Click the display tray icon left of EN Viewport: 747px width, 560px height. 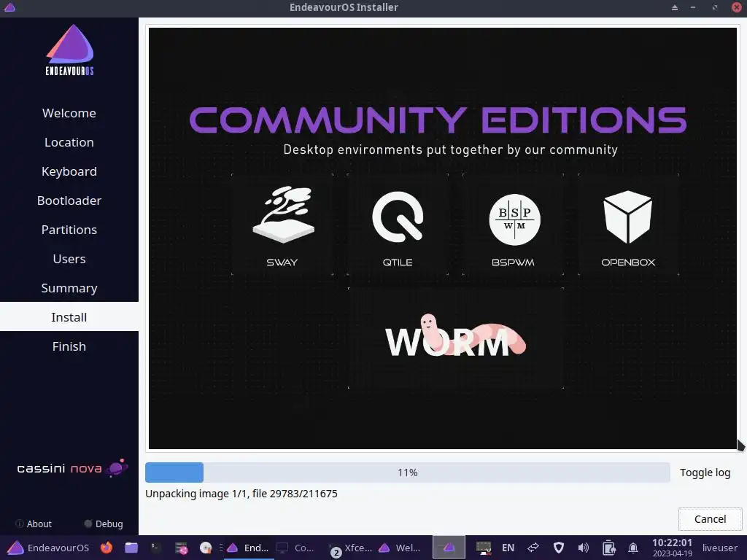click(x=483, y=548)
